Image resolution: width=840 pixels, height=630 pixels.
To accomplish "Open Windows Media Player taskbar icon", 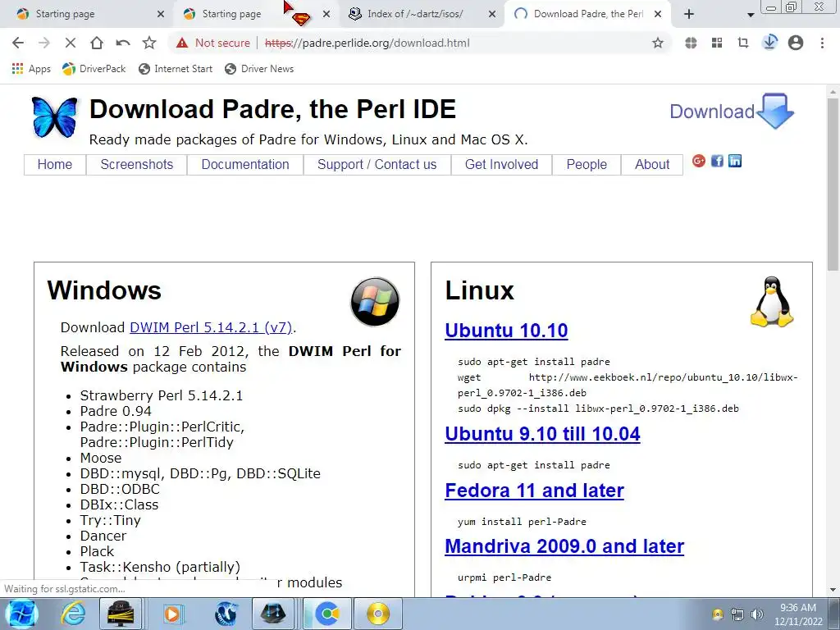I will coord(172,614).
